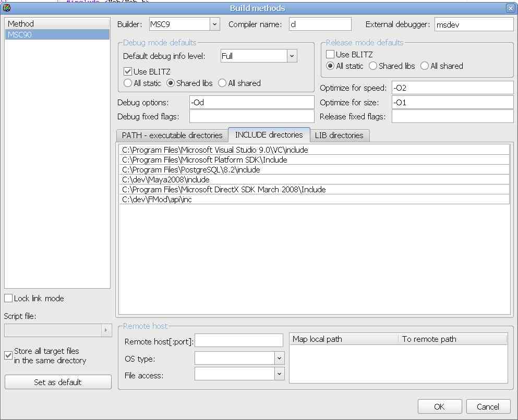Click the Compiler name input field

tap(320, 24)
